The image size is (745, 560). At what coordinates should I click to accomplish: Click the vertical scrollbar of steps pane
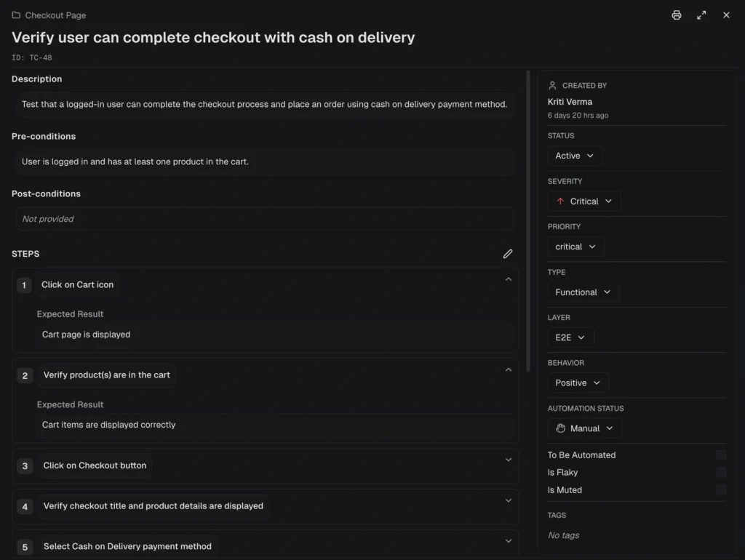pos(528,218)
